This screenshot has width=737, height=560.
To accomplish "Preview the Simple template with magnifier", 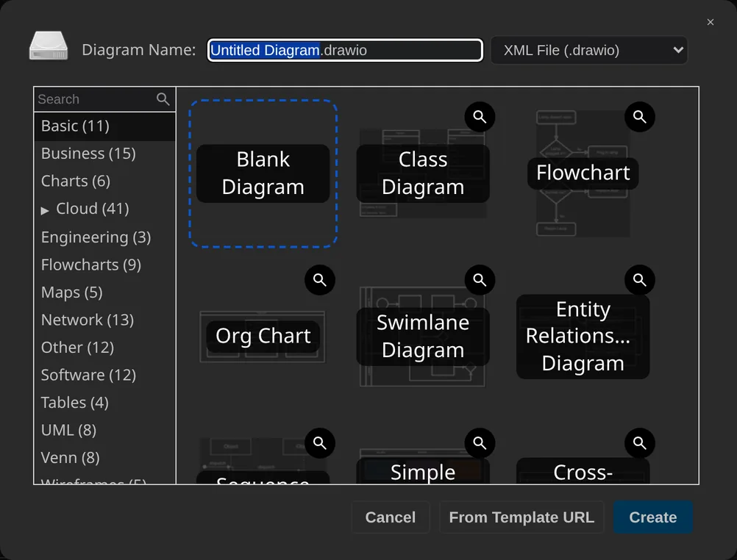I will pos(480,443).
